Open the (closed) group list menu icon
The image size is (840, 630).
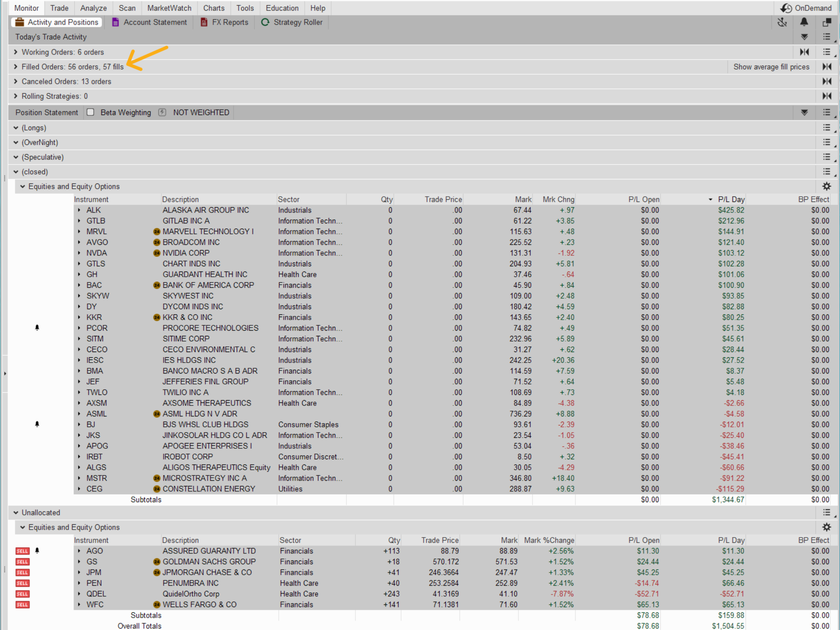827,172
